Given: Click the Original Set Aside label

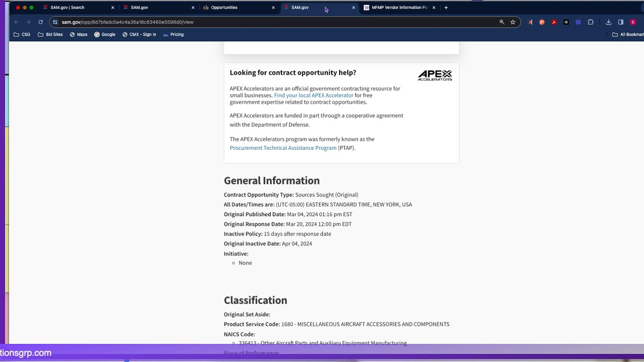Looking at the screenshot, I should click(247, 315).
